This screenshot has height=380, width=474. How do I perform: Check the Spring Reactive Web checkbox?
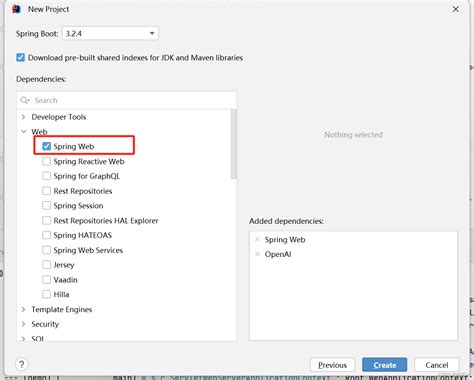[x=46, y=161]
